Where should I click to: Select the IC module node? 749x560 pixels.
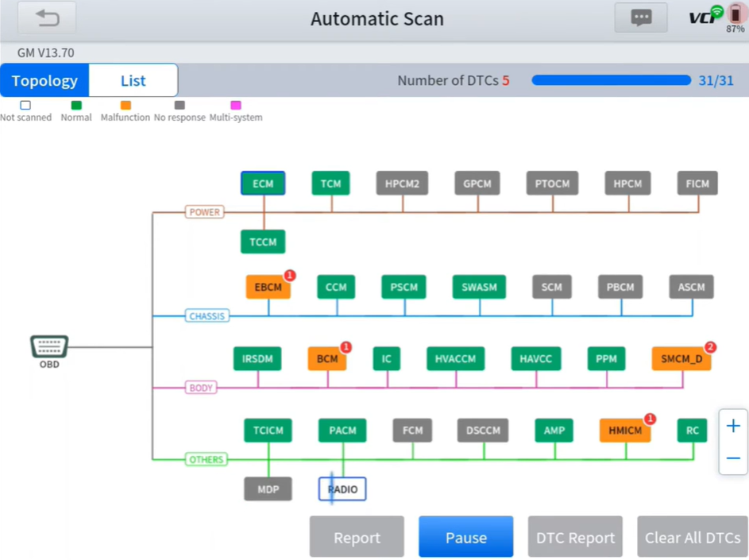387,359
